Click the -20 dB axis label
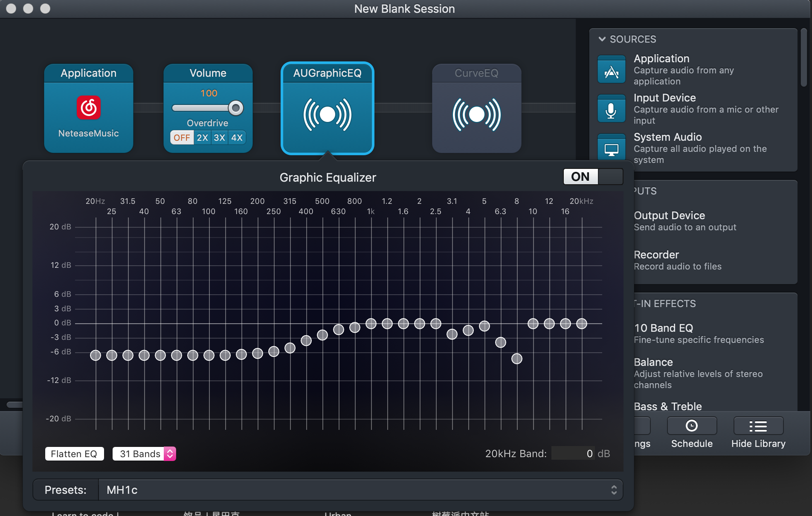This screenshot has height=516, width=812. [58, 418]
